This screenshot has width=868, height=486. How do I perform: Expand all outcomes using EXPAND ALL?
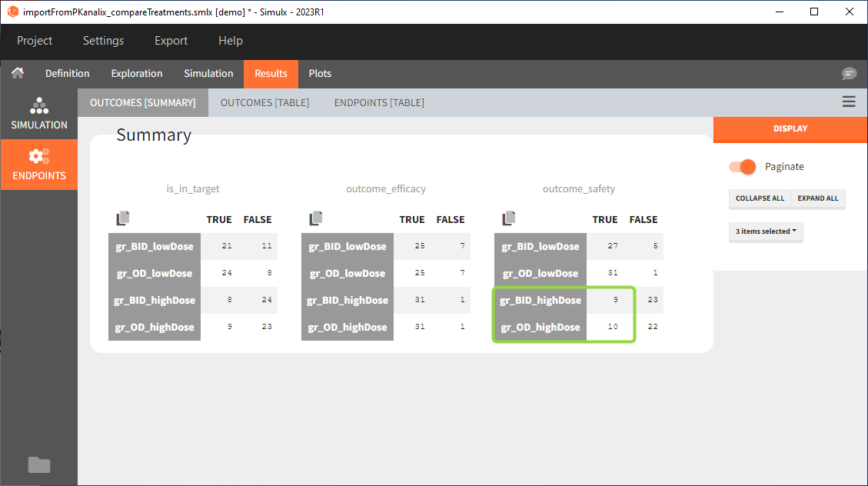click(817, 198)
